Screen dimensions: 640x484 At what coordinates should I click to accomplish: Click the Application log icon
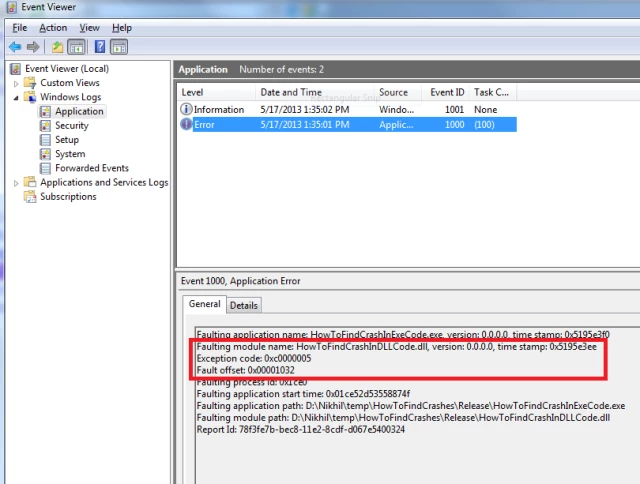45,111
